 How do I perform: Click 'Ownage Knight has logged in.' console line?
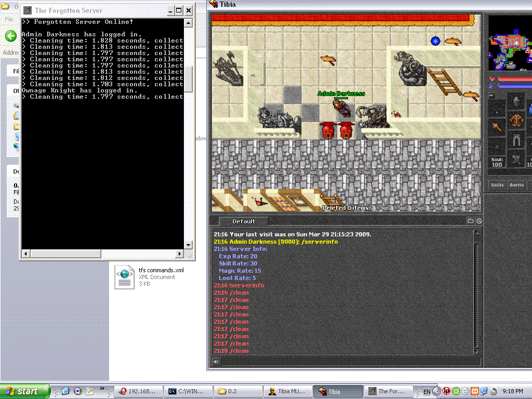click(x=79, y=90)
